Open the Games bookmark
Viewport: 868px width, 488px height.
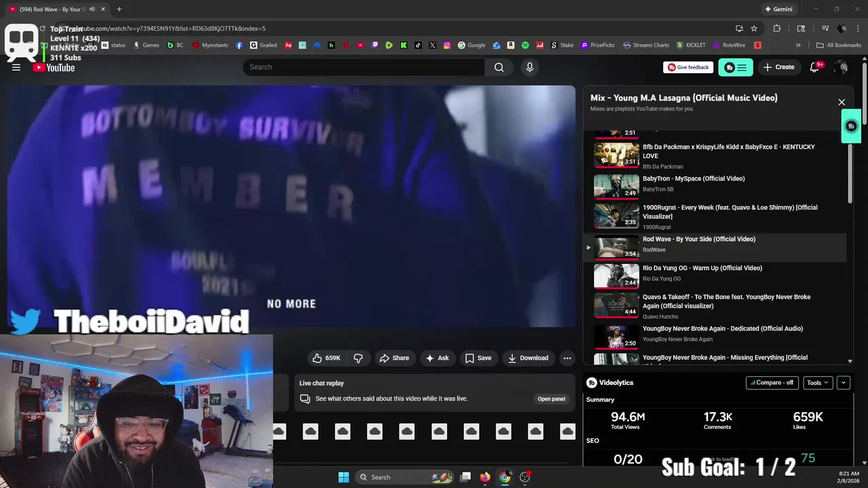146,45
